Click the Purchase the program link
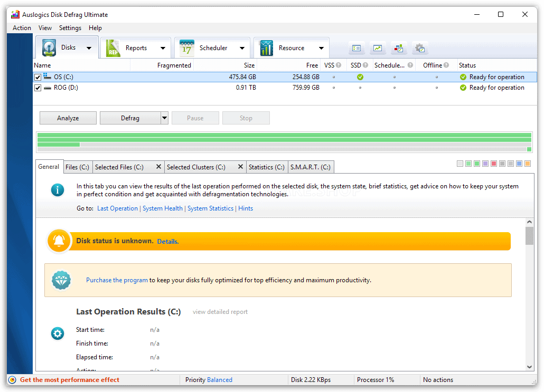 pyautogui.click(x=117, y=280)
